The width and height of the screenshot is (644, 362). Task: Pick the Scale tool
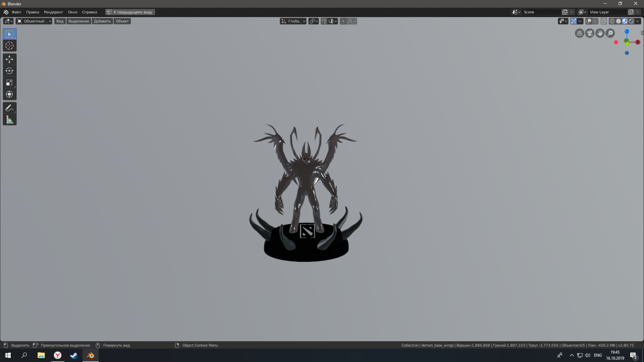click(x=9, y=83)
